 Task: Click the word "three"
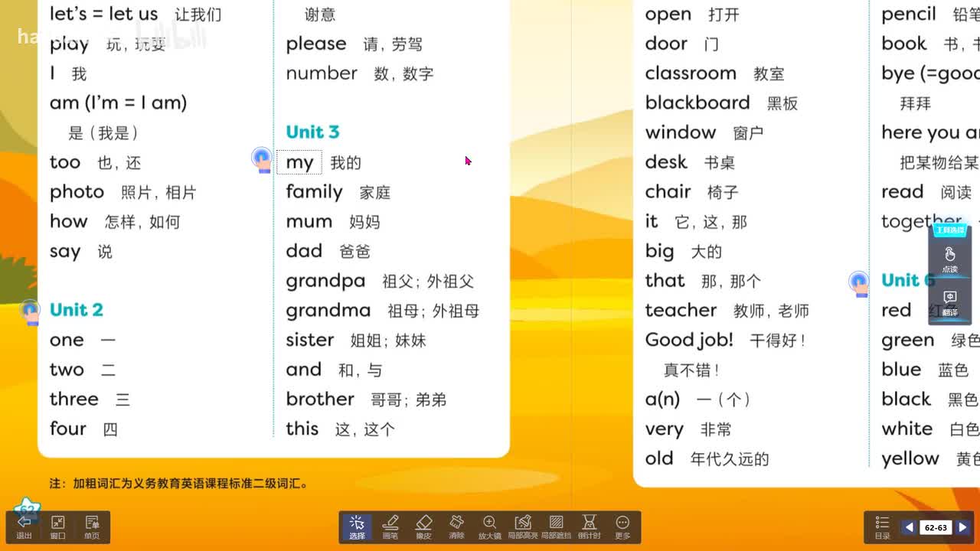click(x=74, y=399)
